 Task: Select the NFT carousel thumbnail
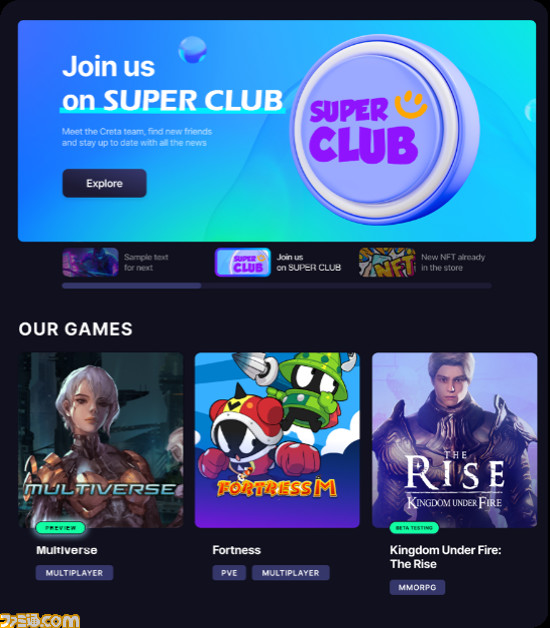coord(387,262)
